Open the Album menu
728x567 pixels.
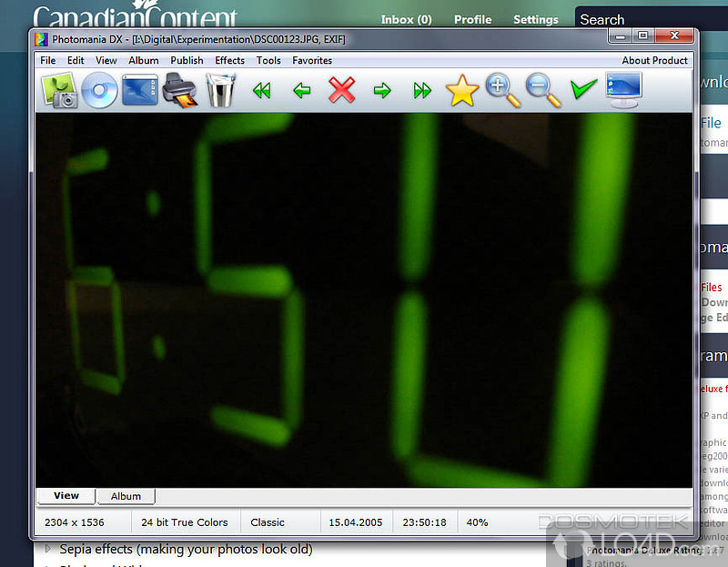click(x=144, y=60)
